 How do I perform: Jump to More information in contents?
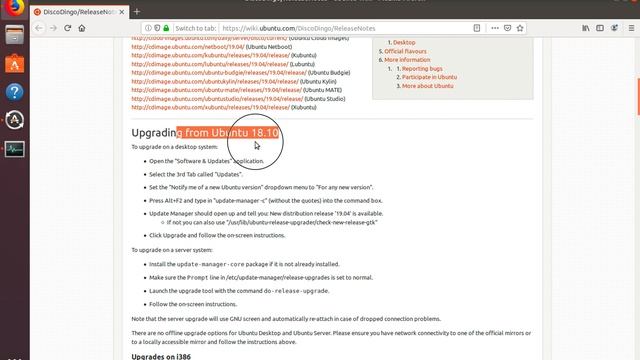point(407,60)
